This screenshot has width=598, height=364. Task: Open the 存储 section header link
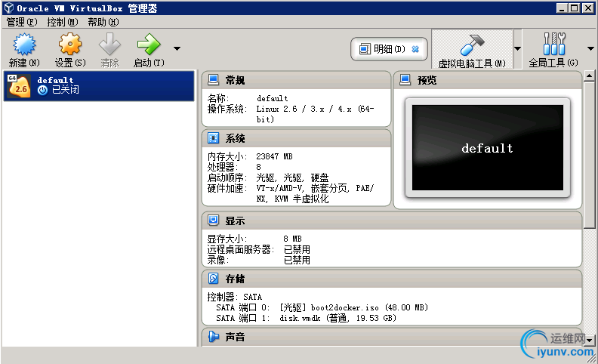click(235, 279)
